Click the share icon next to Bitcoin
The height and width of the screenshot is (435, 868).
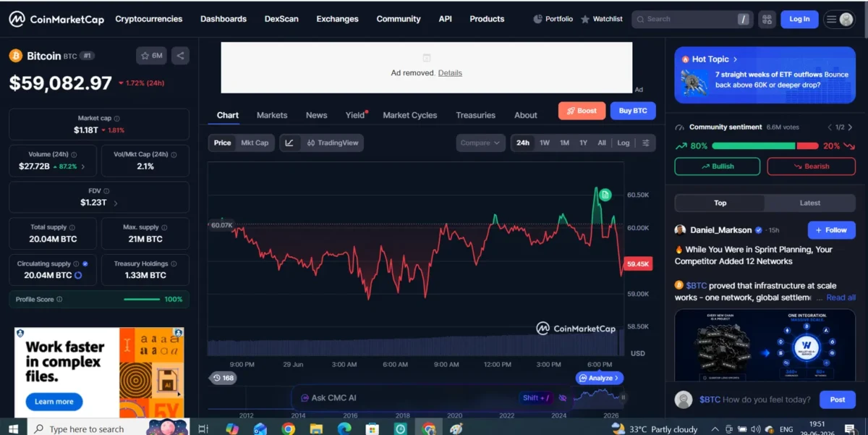point(180,56)
